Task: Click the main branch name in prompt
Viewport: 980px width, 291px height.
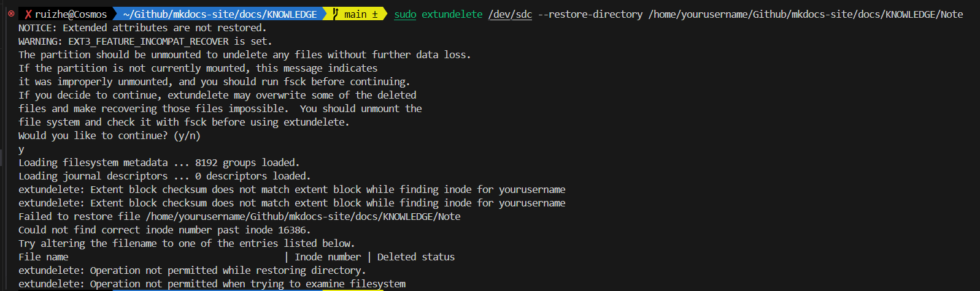Action: click(355, 14)
